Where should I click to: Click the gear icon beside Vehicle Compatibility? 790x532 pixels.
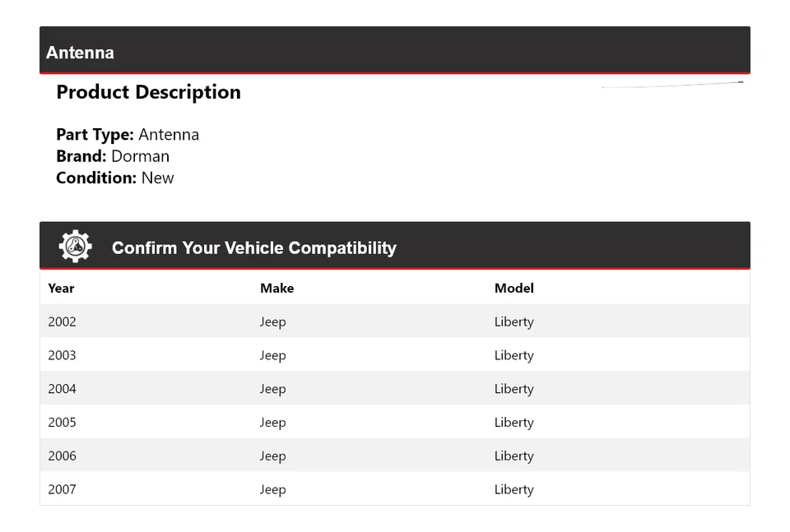(75, 247)
